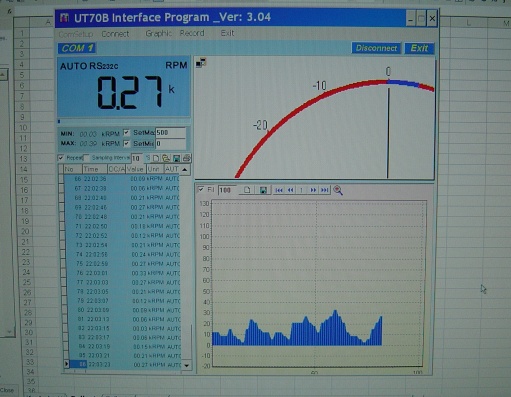Uncheck the Repeat checkbox

click(61, 158)
